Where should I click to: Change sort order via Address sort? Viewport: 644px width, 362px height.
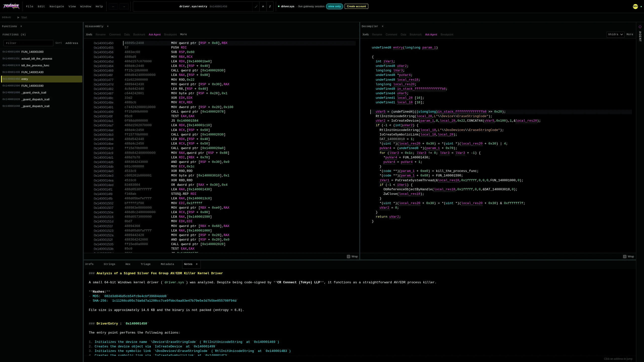point(72,43)
